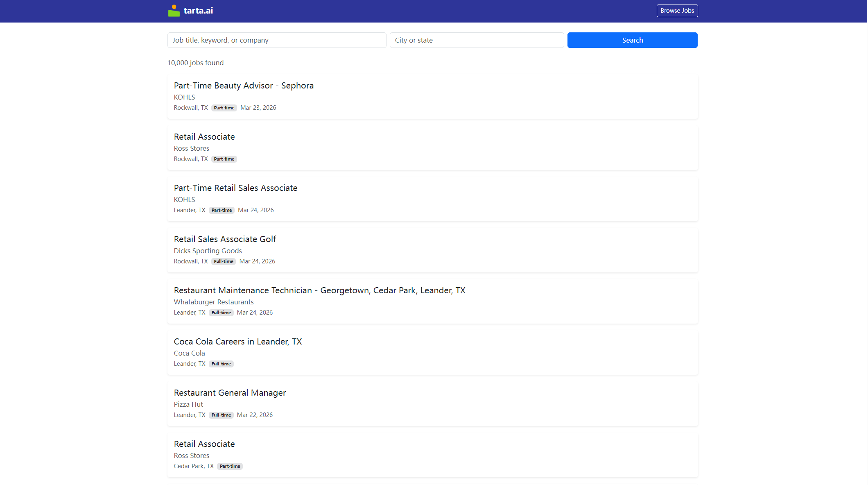Open the Cedar Park Retail Associate listing
This screenshot has width=868, height=485.
204,444
